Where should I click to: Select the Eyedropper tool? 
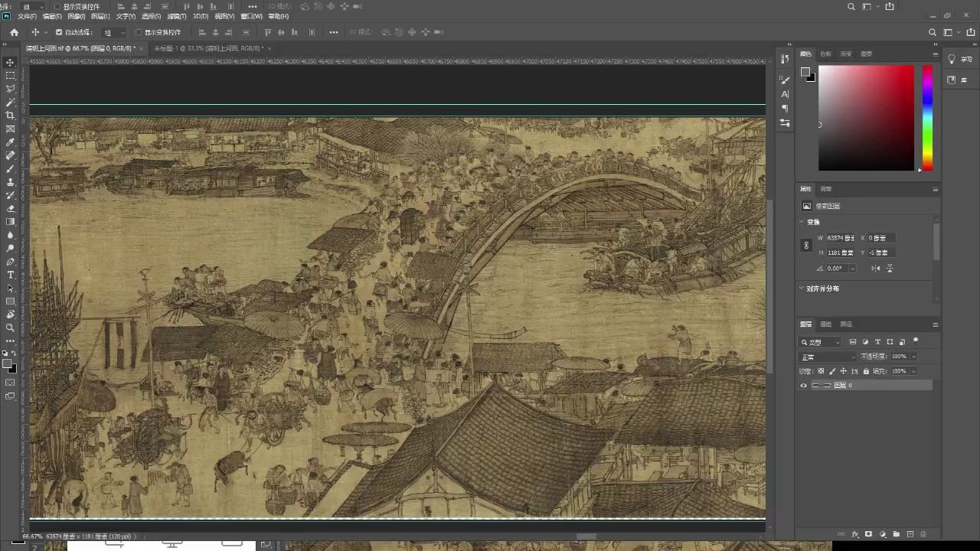coord(10,142)
